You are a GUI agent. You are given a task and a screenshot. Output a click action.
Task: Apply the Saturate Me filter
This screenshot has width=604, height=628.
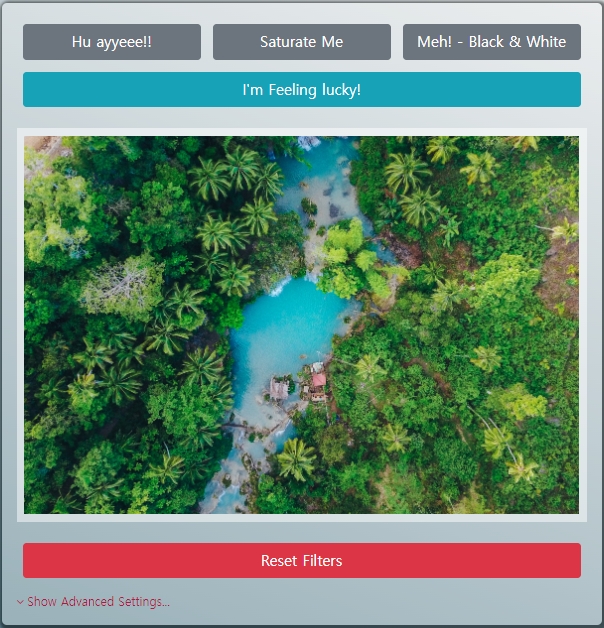pyautogui.click(x=302, y=42)
